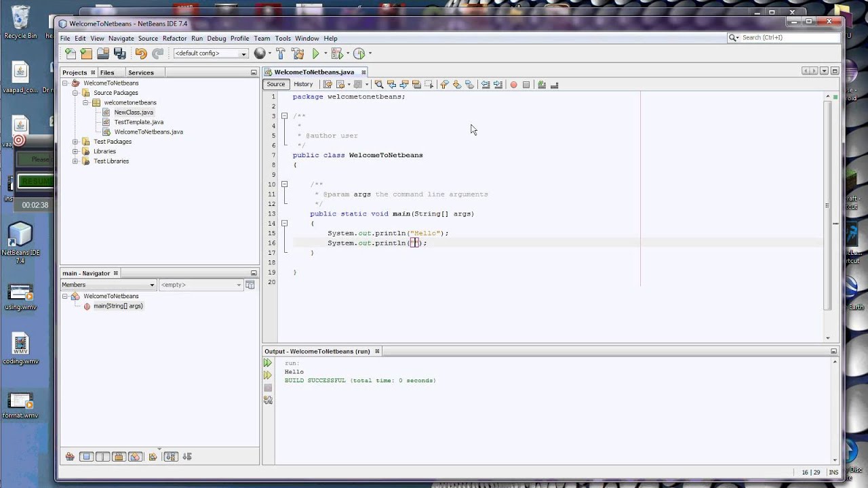Click the Stop Macro Recording square icon
868x488 pixels.
pyautogui.click(x=526, y=85)
